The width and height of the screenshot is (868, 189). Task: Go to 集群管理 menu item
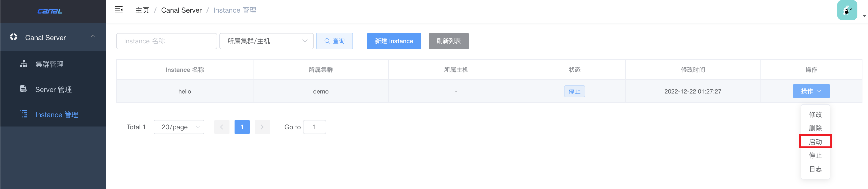tap(53, 64)
